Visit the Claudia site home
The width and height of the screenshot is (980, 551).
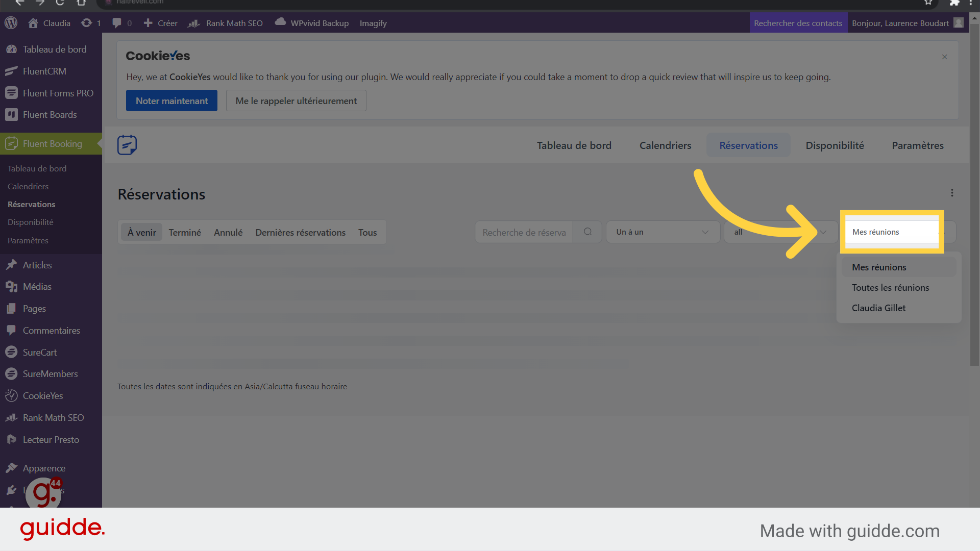50,23
